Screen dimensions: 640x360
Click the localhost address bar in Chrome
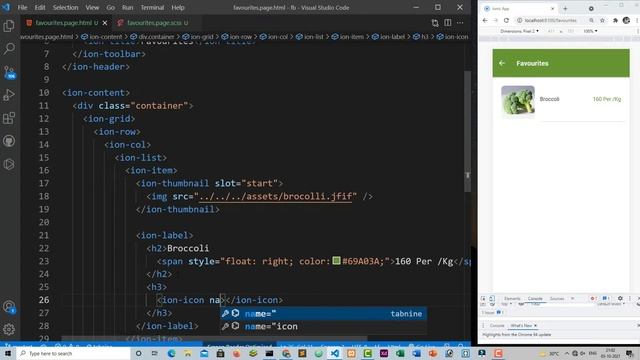click(551, 20)
